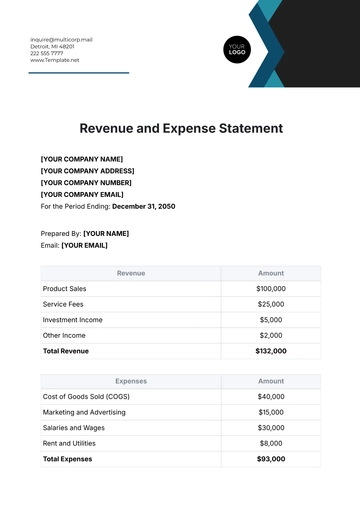Open the www.Template.net link
Viewport: 360px width, 509px height.
[x=55, y=60]
